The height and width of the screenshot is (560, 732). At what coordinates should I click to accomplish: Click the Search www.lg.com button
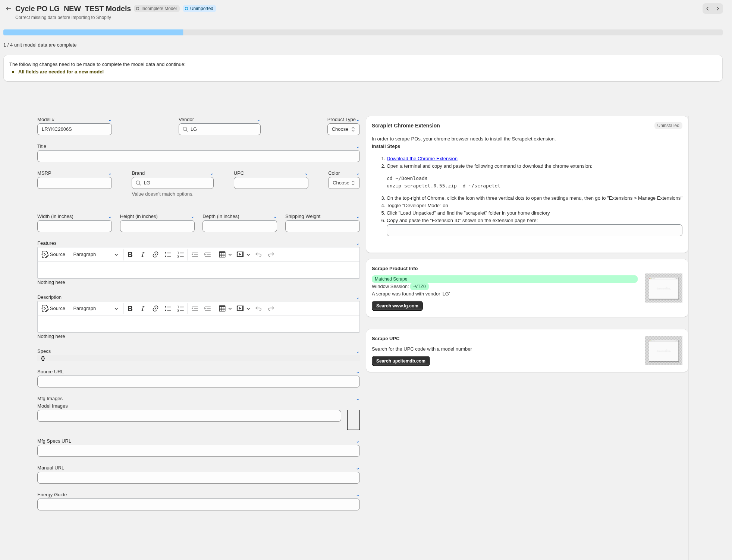point(397,306)
